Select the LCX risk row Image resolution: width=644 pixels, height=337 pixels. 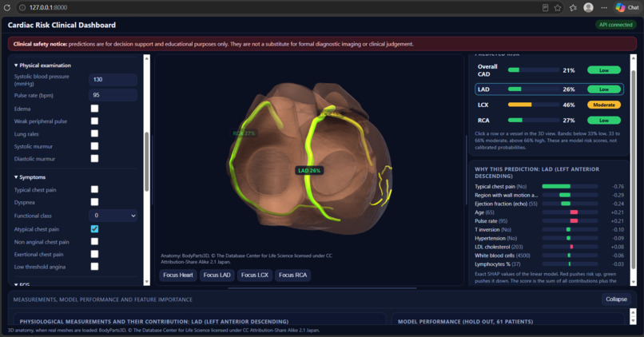point(549,105)
